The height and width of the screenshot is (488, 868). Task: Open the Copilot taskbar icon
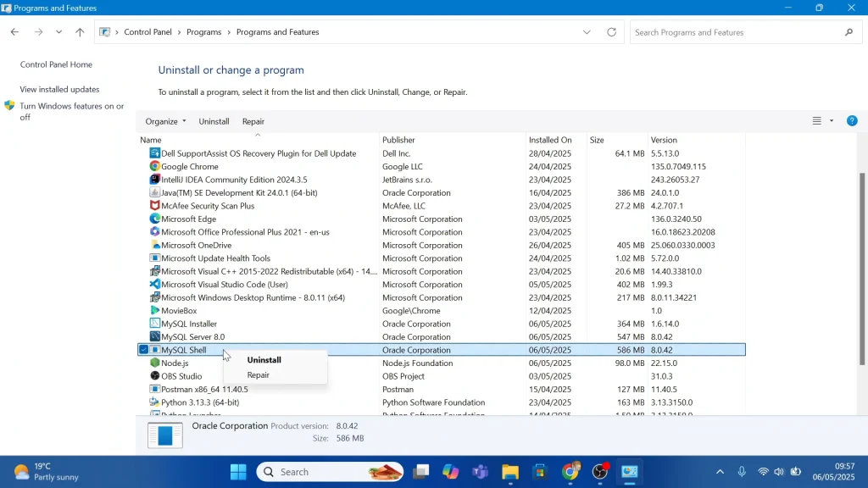(451, 472)
